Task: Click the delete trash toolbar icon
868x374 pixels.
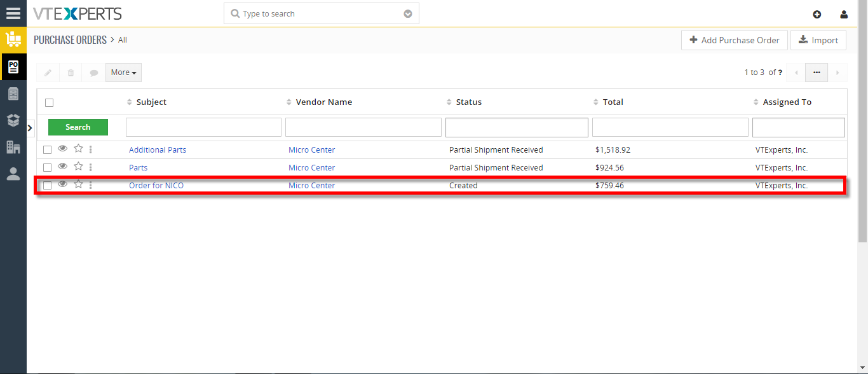Action: (x=71, y=73)
